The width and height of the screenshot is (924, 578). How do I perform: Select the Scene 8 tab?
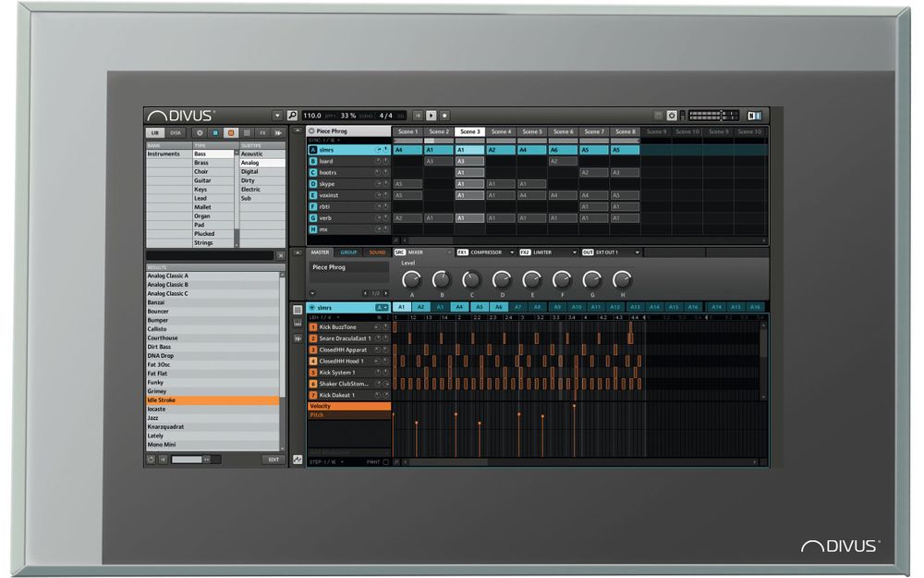(625, 131)
